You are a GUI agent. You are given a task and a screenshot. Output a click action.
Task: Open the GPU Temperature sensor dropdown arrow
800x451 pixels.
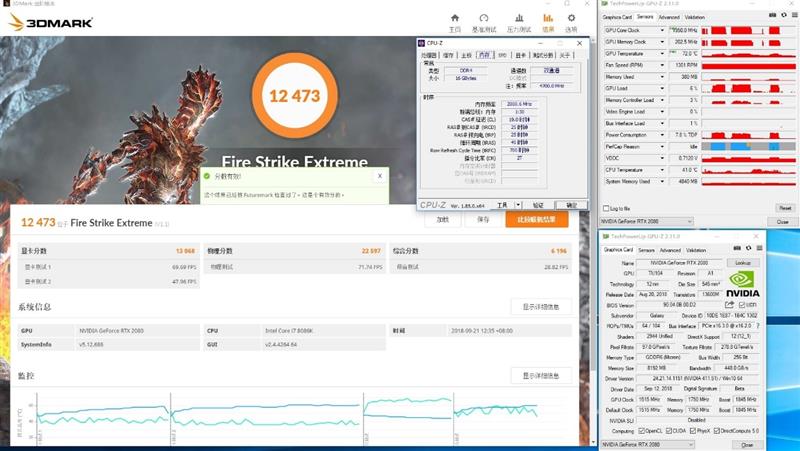[x=662, y=54]
